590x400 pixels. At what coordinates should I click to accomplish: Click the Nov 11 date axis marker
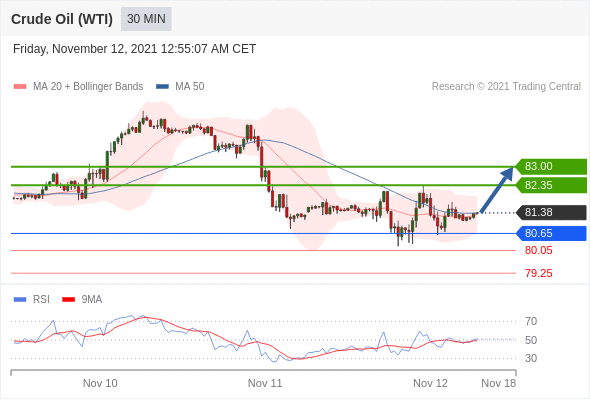[265, 383]
